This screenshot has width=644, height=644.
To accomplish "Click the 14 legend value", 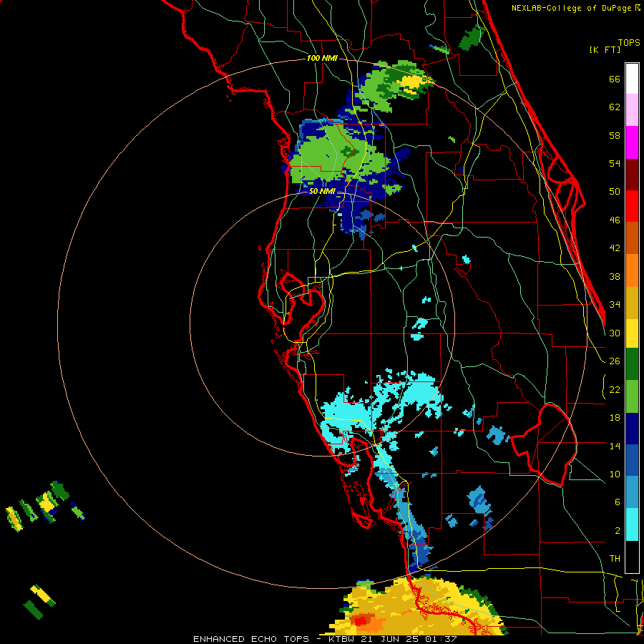I will pos(615,446).
